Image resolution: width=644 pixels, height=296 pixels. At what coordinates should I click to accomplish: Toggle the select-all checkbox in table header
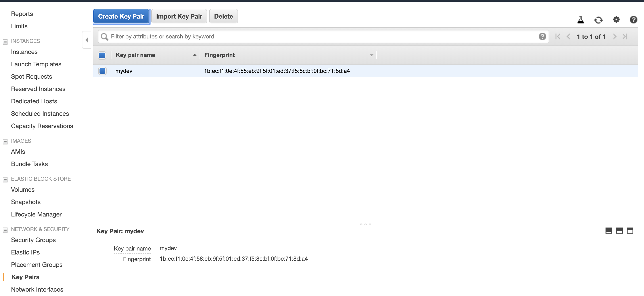[x=102, y=55]
